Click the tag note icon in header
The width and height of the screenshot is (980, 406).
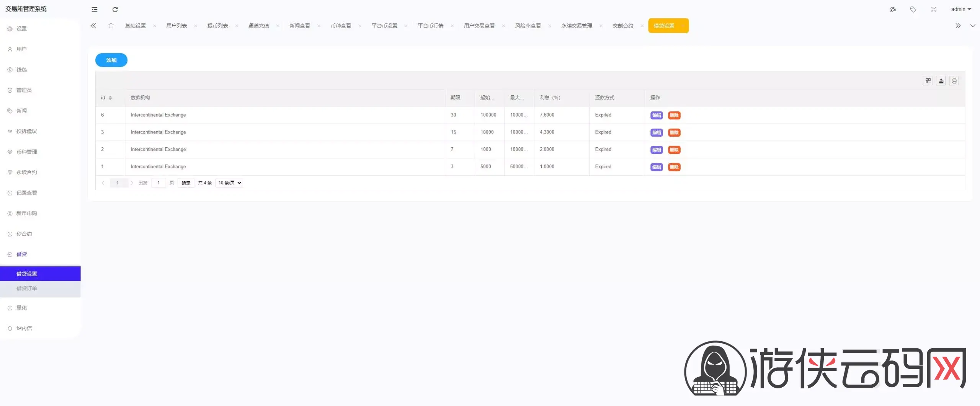913,10
